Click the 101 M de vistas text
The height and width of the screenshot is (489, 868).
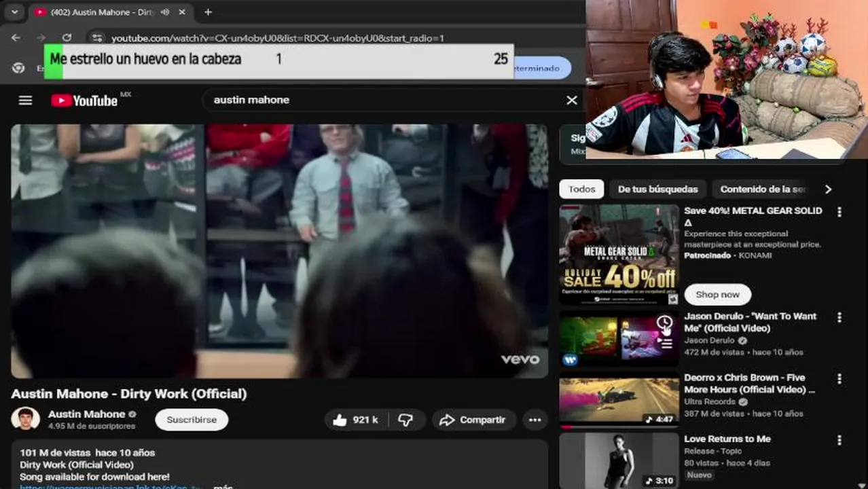pyautogui.click(x=56, y=452)
